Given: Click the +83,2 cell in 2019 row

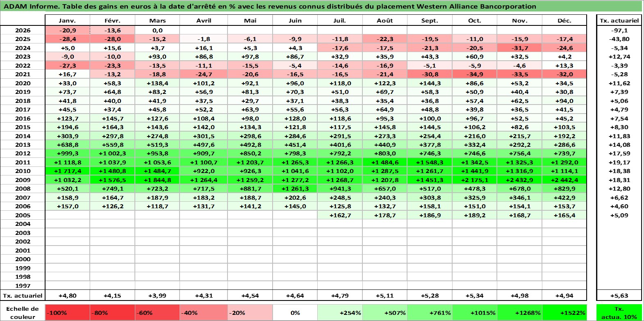Looking at the screenshot, I should click(157, 92).
